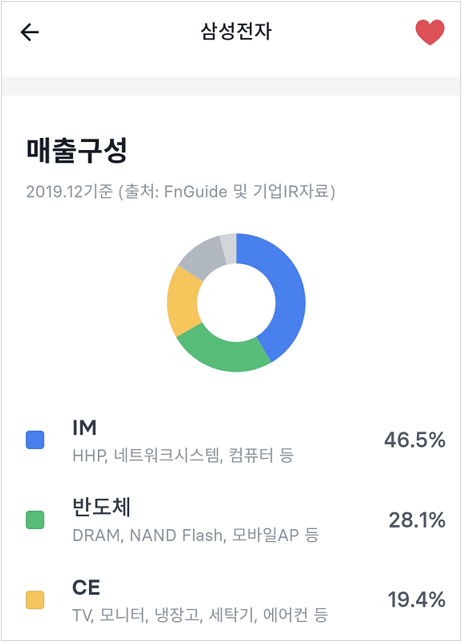Open the CE segment label
The height and width of the screenshot is (642, 462).
[x=86, y=588]
